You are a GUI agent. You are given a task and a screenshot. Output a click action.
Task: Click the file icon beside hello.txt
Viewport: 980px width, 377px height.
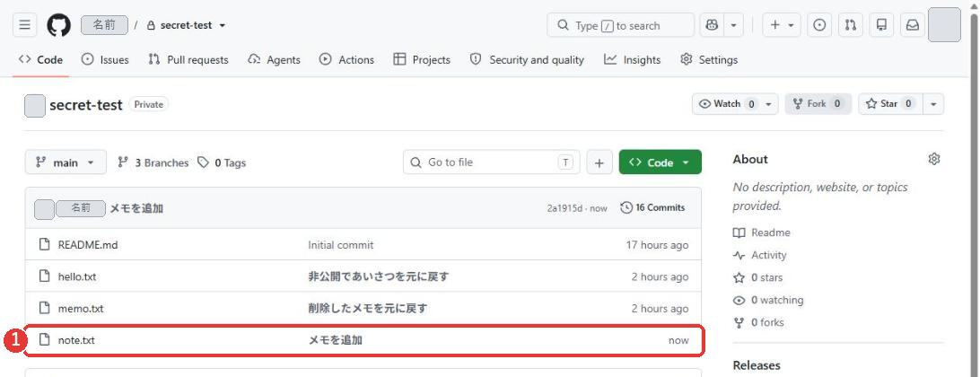44,276
